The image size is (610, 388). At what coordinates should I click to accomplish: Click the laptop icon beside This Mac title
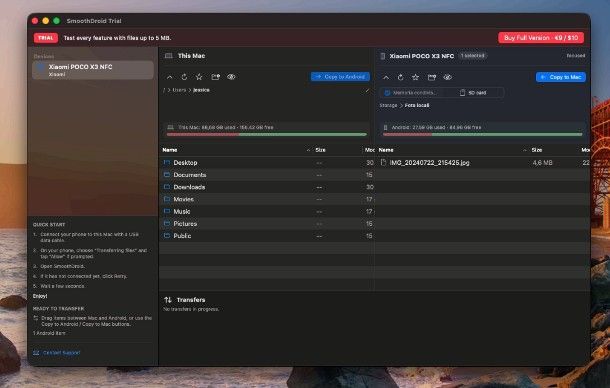tap(168, 56)
